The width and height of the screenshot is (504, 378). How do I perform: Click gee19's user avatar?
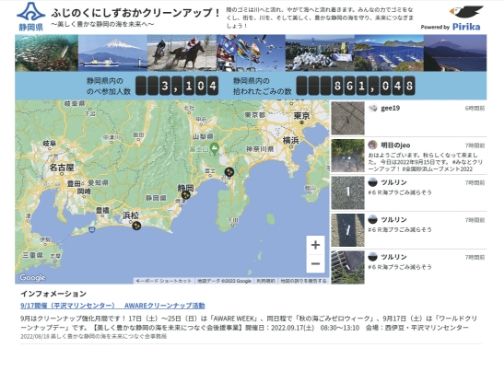click(x=373, y=108)
